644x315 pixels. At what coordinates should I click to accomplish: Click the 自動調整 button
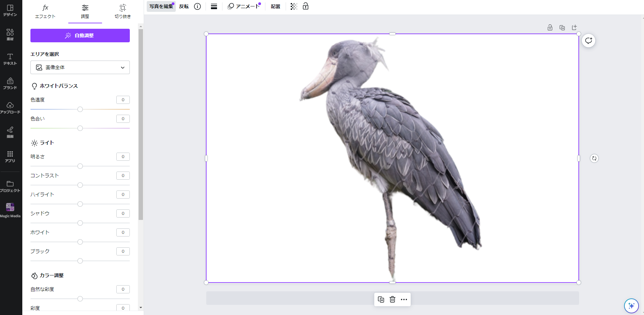80,36
